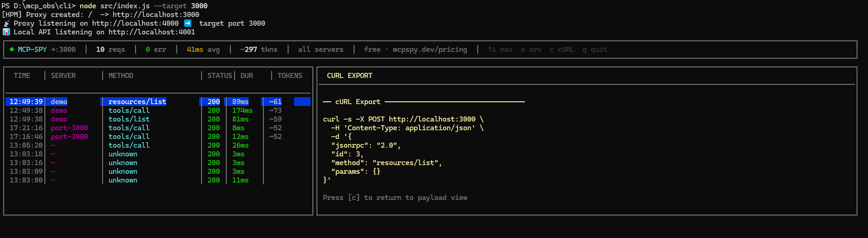
Task: Click the 89ms duration cell
Action: click(x=240, y=102)
